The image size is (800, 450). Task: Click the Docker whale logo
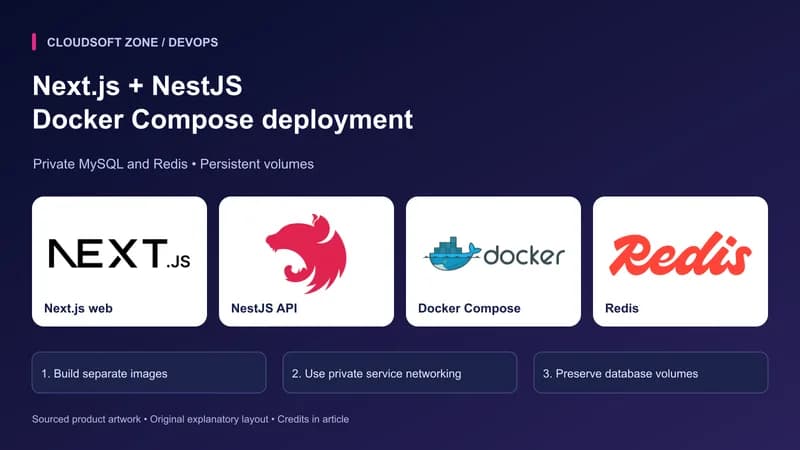494,253
